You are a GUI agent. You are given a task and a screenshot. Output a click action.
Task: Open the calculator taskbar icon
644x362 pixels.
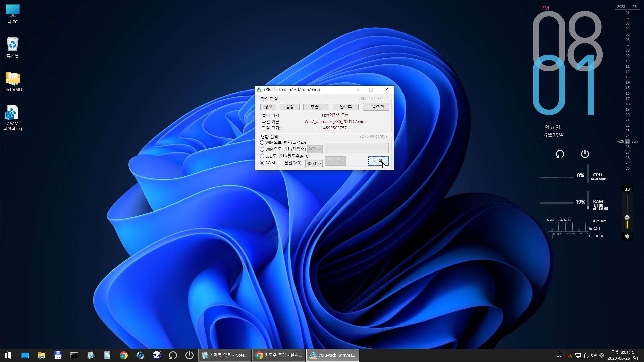[107, 355]
